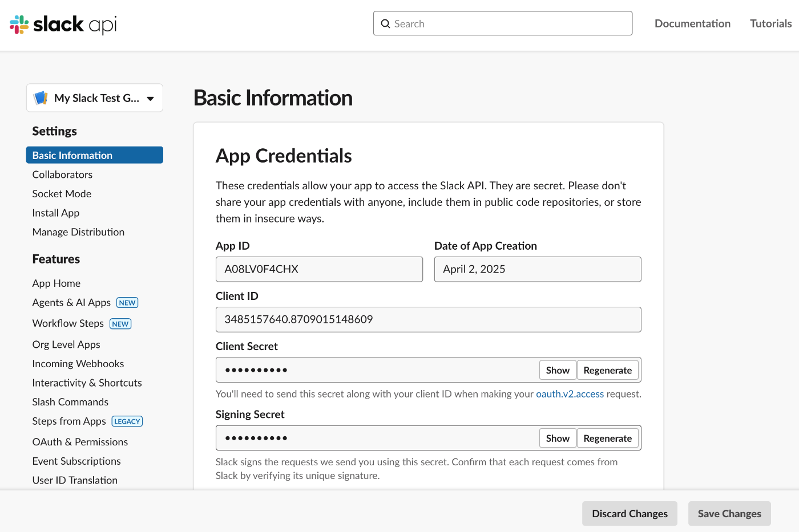Click the Features section heading
The height and width of the screenshot is (532, 799).
[56, 259]
